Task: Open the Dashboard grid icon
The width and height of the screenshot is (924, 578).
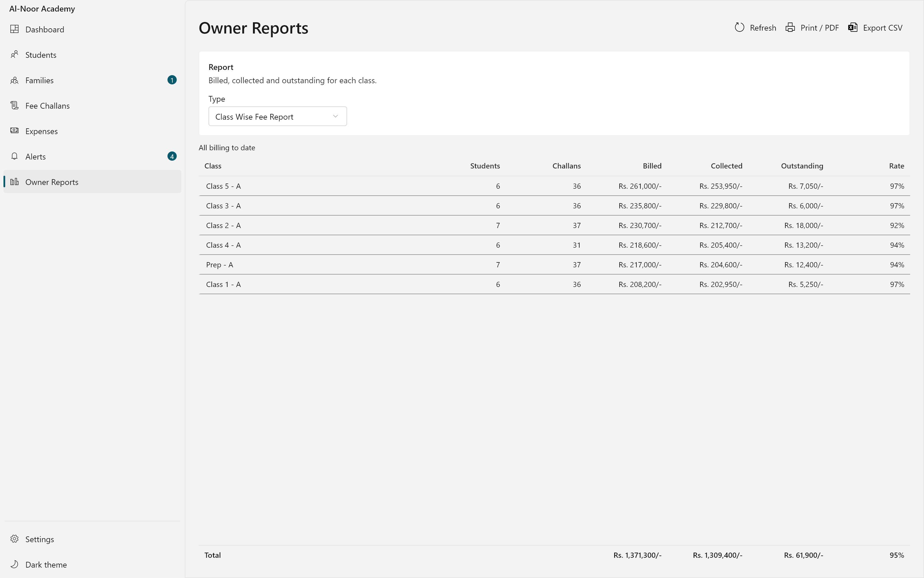Action: [x=14, y=29]
